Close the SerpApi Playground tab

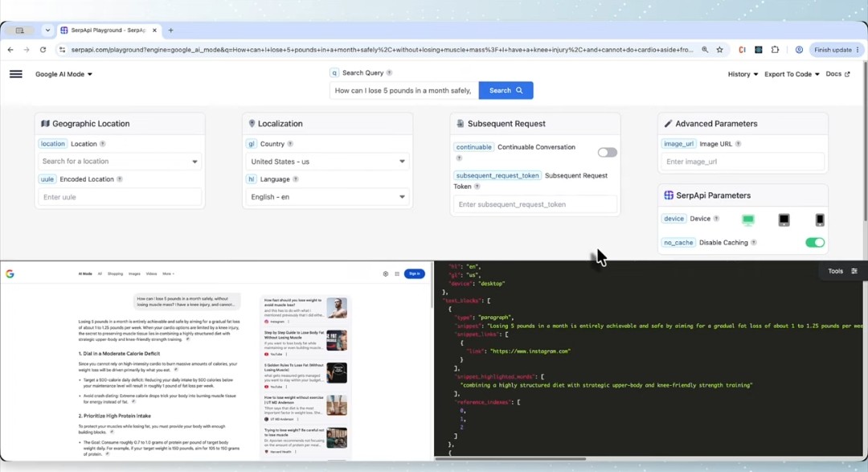[154, 31]
